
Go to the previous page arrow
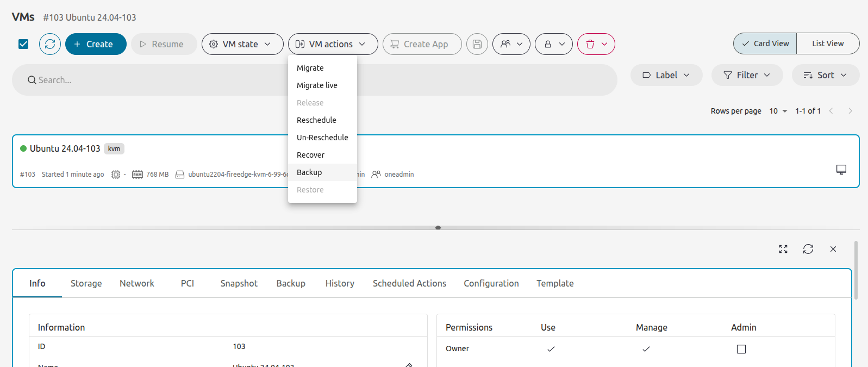tap(831, 111)
